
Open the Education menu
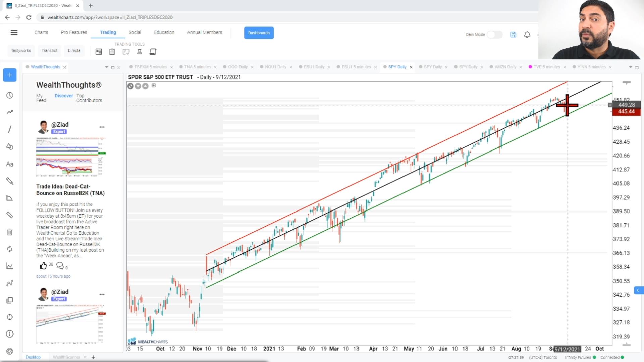tap(164, 32)
